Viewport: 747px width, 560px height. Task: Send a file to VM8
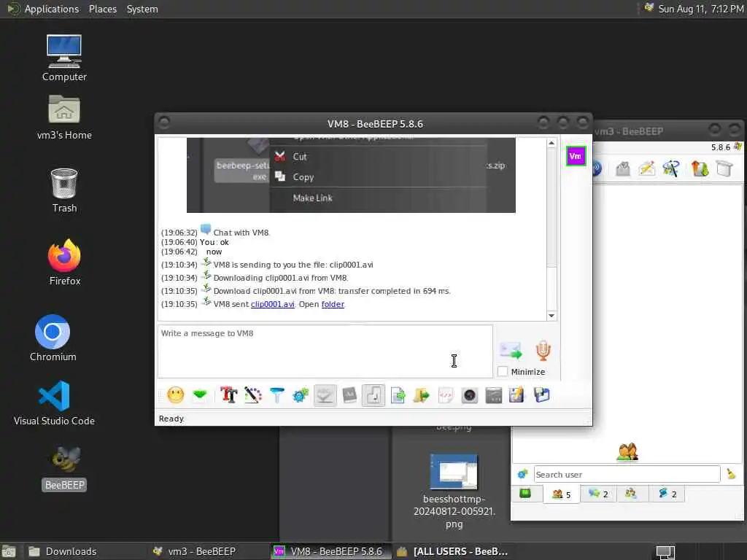[x=398, y=394]
